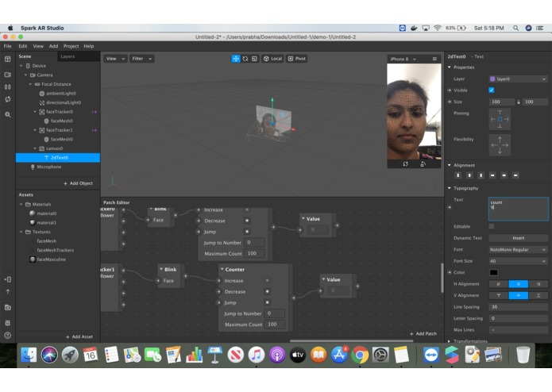Collapse the Typography section
The height and width of the screenshot is (392, 552).
tap(450, 188)
